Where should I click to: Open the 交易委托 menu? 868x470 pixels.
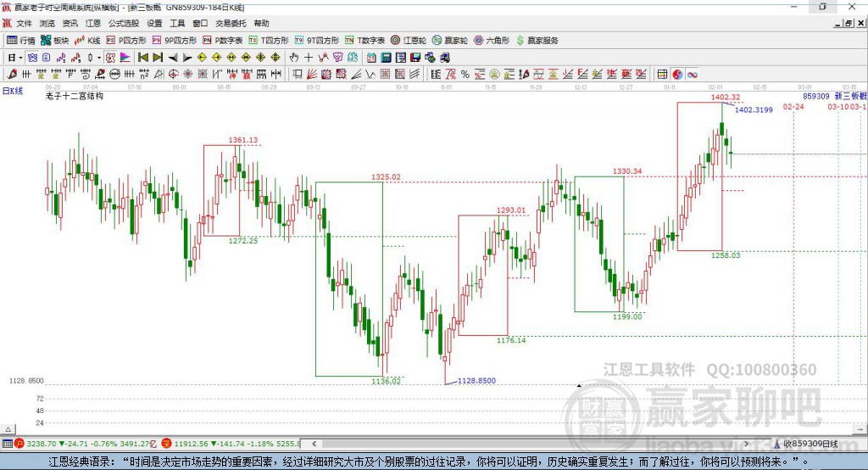tap(231, 23)
